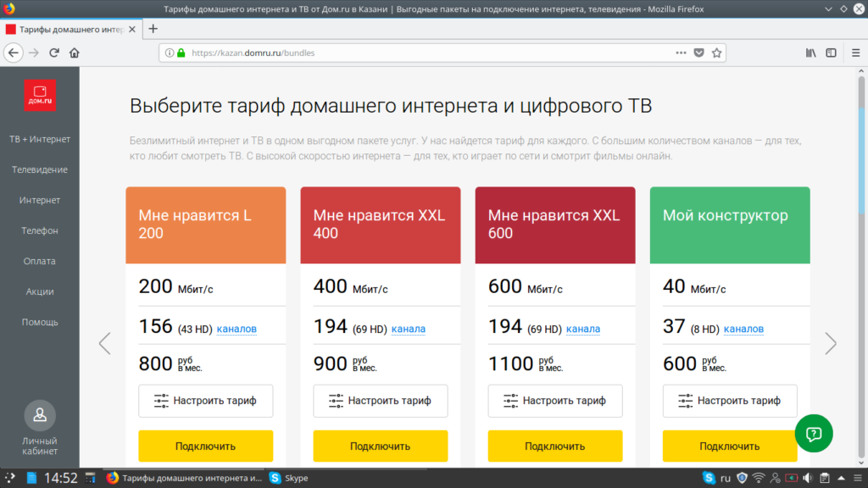This screenshot has height=488, width=868.
Task: Save page to Pocket
Action: (x=698, y=53)
